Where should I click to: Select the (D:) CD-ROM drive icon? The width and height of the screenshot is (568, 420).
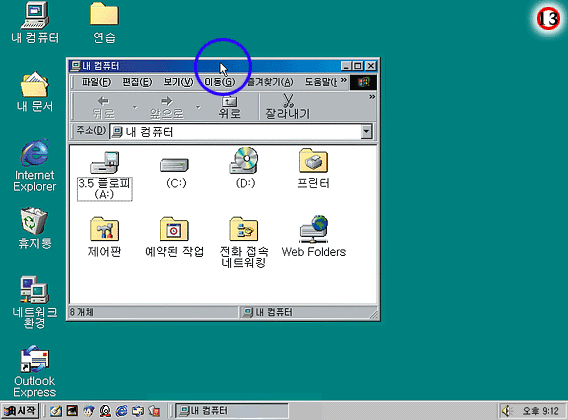pos(244,160)
